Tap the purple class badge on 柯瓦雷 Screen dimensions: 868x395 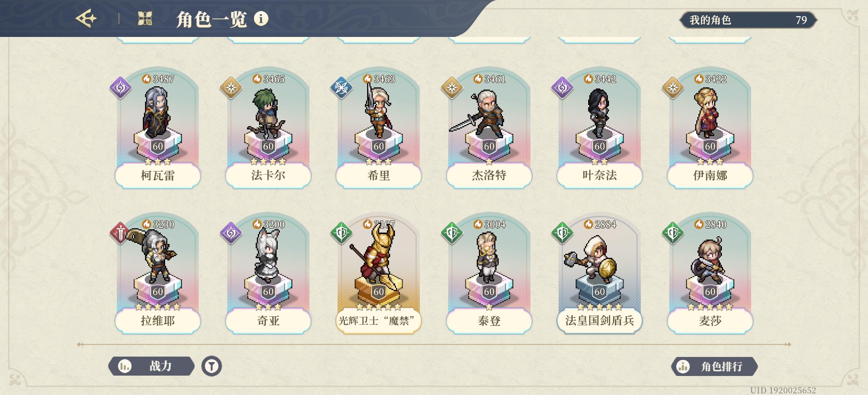[x=121, y=88]
